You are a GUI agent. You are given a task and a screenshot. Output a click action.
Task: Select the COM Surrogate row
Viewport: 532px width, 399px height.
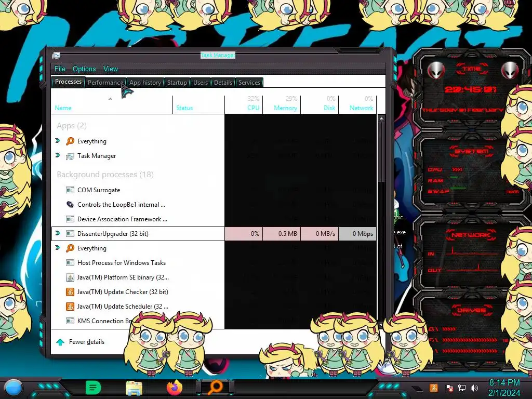tap(214, 190)
